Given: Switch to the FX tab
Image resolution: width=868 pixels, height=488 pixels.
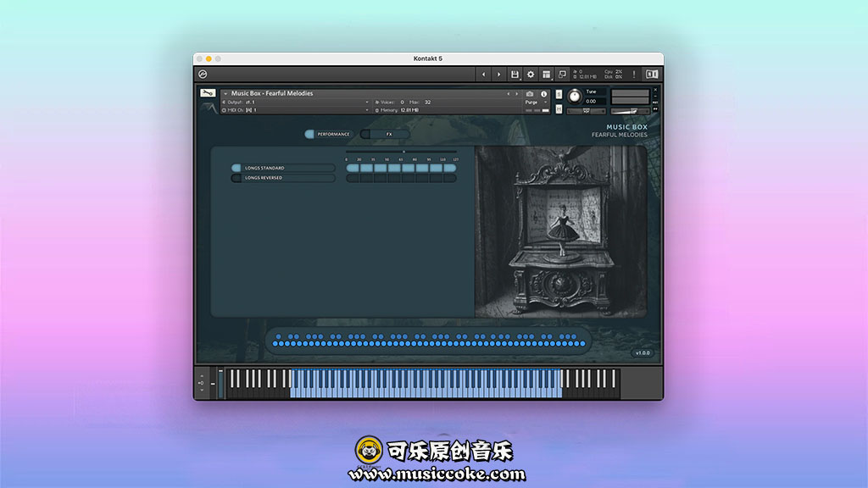Looking at the screenshot, I should pyautogui.click(x=385, y=134).
